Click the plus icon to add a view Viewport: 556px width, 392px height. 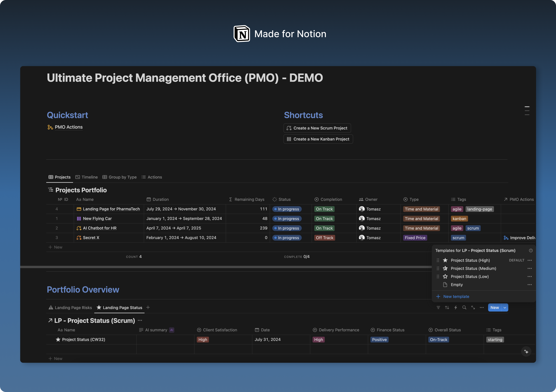pos(148,307)
